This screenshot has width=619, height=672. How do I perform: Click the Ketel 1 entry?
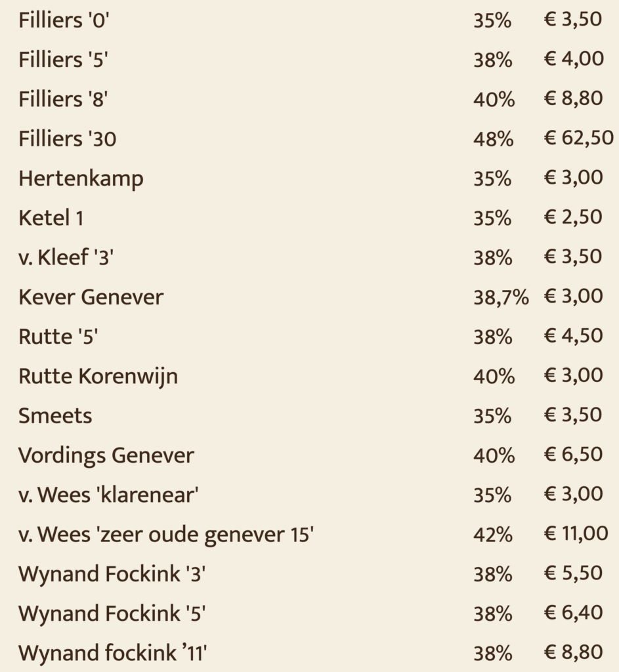point(51,218)
